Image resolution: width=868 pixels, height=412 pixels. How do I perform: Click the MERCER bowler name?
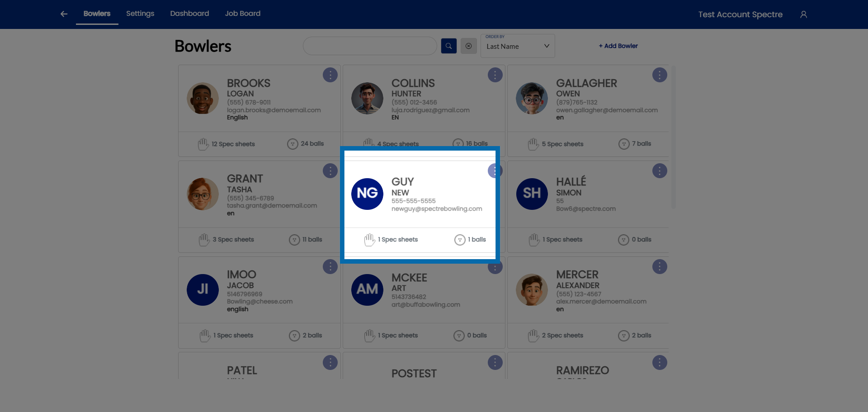pos(577,275)
